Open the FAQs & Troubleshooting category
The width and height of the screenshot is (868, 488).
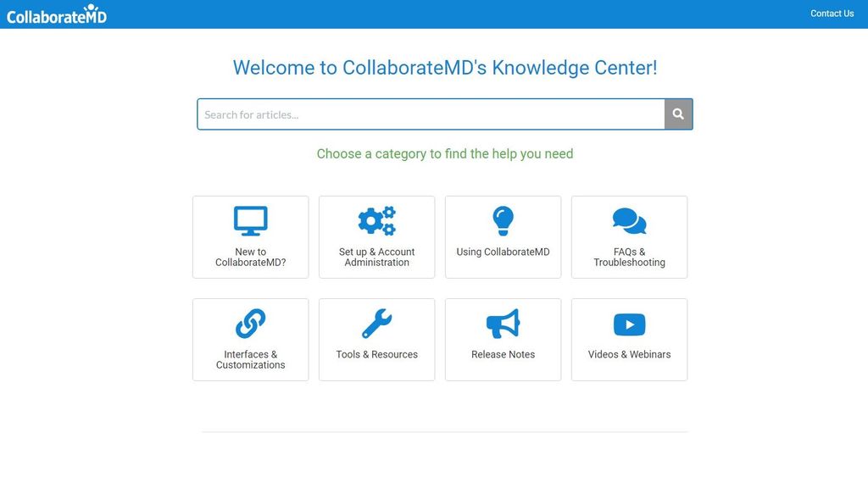tap(629, 236)
